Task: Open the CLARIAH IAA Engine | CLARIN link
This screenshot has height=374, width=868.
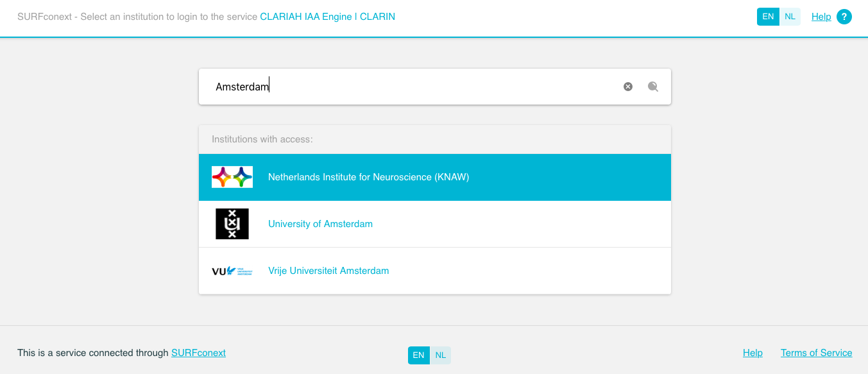Action: point(327,17)
